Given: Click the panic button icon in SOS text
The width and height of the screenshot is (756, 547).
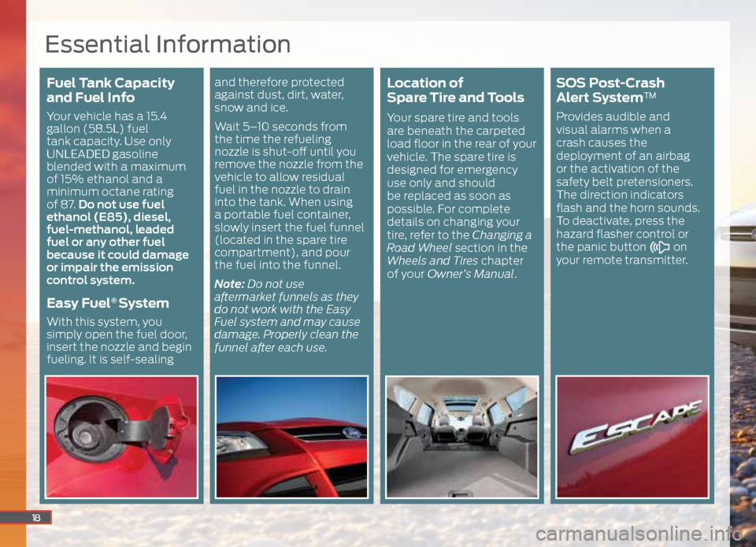Looking at the screenshot, I should [658, 247].
